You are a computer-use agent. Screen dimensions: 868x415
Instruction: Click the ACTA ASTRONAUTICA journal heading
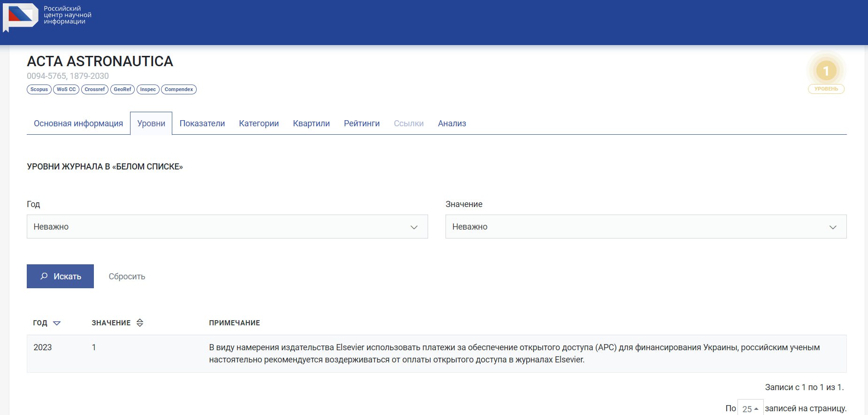[x=100, y=61]
